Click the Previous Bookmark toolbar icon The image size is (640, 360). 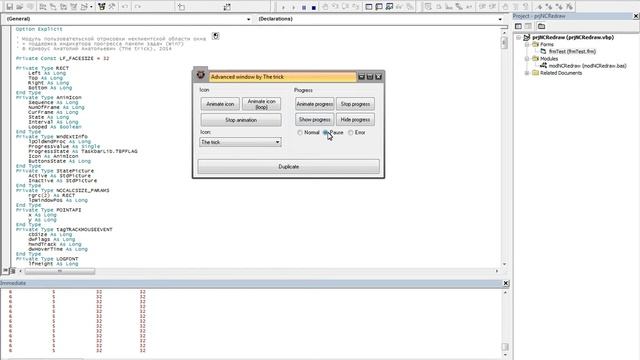[x=559, y=7]
